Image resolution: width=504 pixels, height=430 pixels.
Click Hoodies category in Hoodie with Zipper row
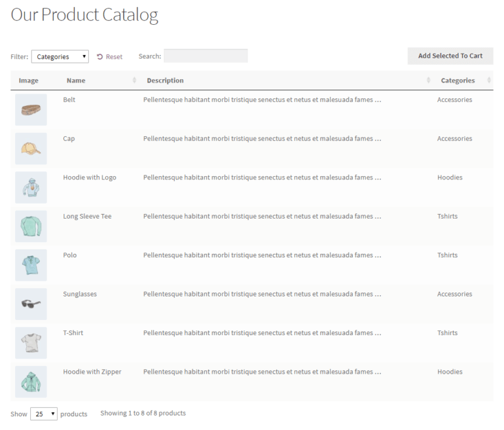coord(450,372)
